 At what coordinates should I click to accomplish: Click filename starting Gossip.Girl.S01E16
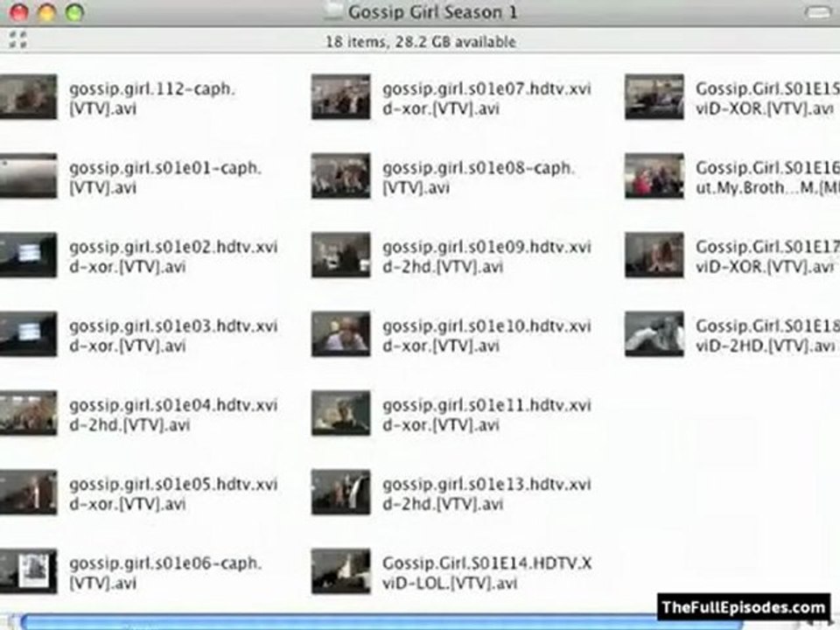tap(767, 178)
